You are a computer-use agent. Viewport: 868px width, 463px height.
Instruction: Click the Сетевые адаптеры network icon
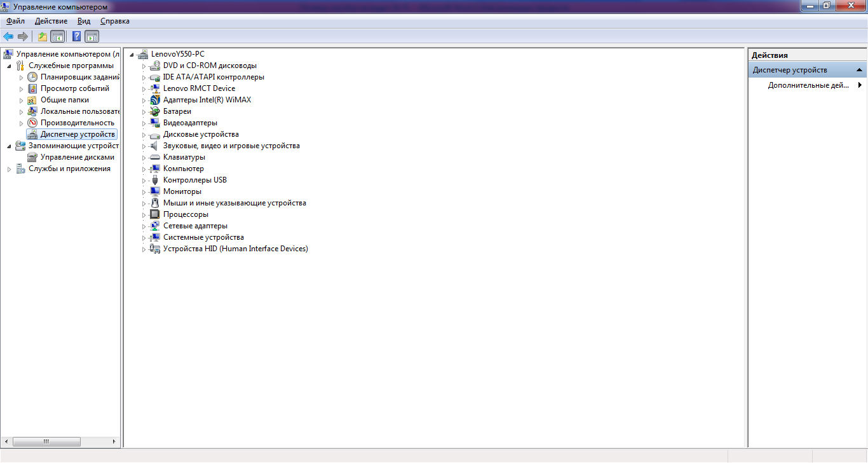tap(154, 226)
